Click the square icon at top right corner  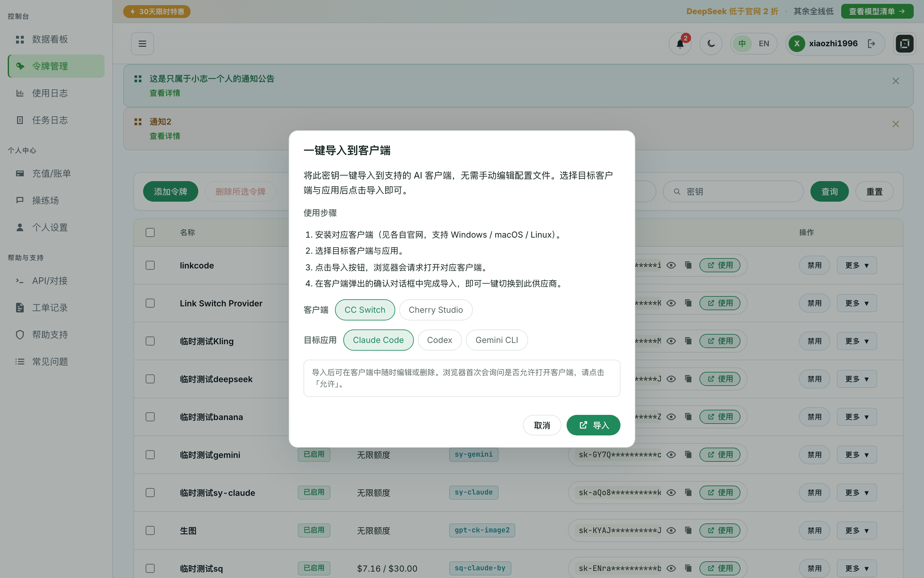click(x=904, y=44)
